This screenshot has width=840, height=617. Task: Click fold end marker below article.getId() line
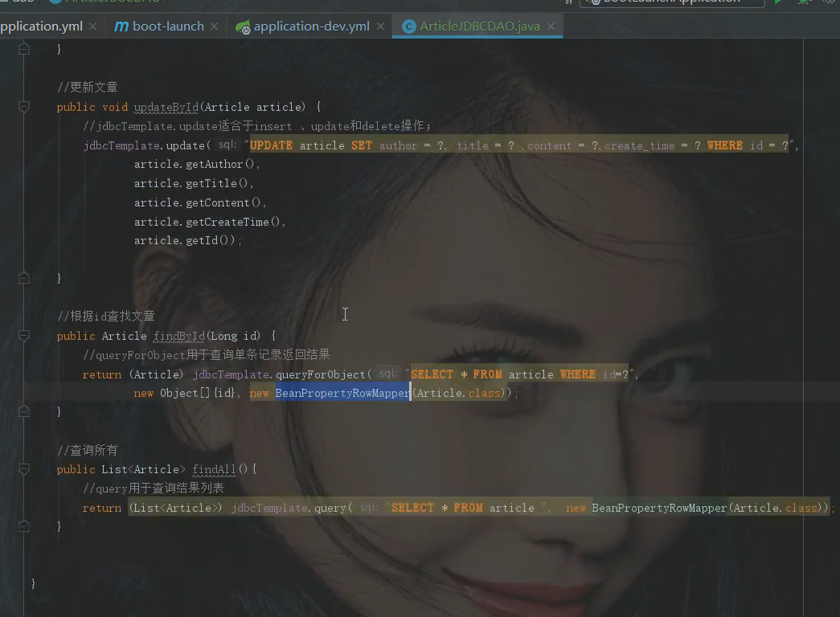tap(23, 278)
